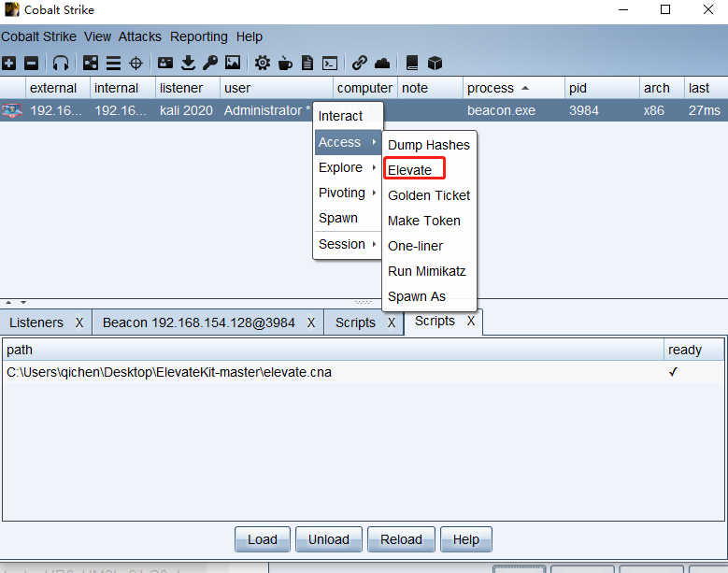Viewport: 728px width, 573px height.
Task: Click the coffee cup Java applet icon
Action: 285,63
